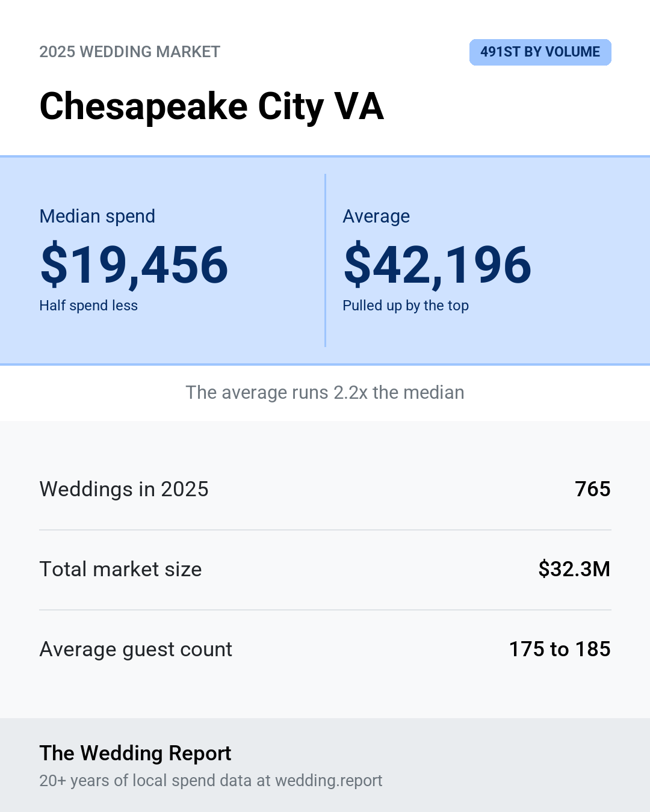
Task: Select the $42,196 average value
Action: pos(438,265)
